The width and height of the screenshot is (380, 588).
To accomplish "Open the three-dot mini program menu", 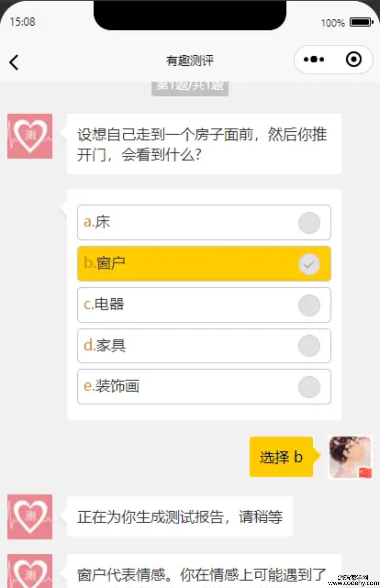I will click(314, 60).
